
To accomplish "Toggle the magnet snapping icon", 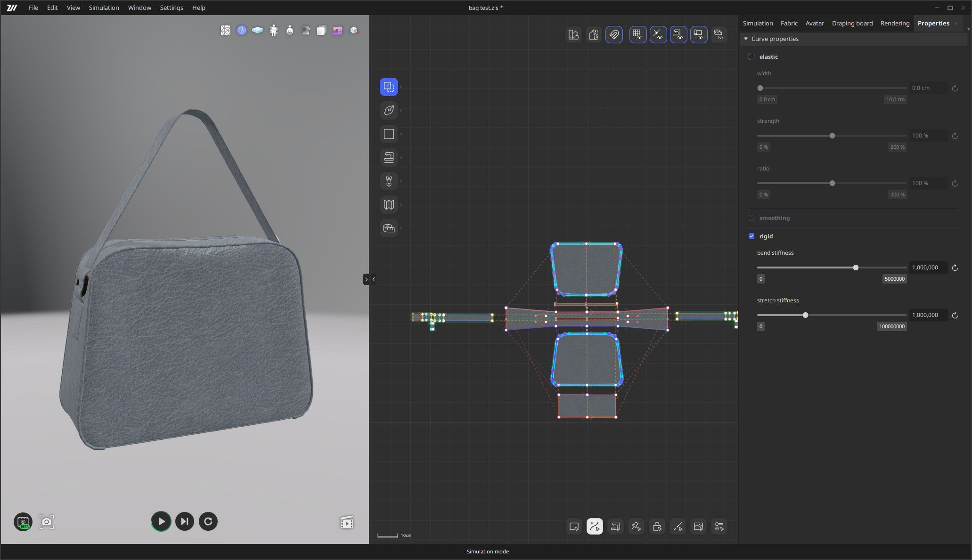I will click(x=614, y=34).
